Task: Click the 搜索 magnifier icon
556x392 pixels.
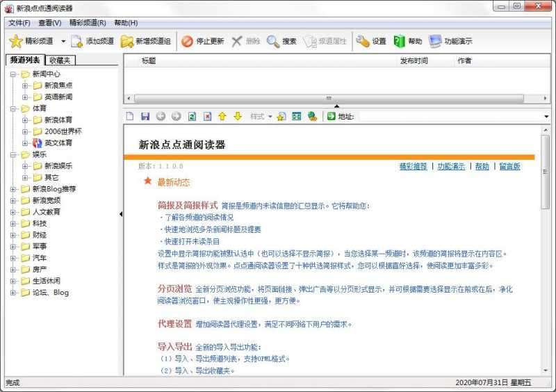Action: pyautogui.click(x=272, y=41)
